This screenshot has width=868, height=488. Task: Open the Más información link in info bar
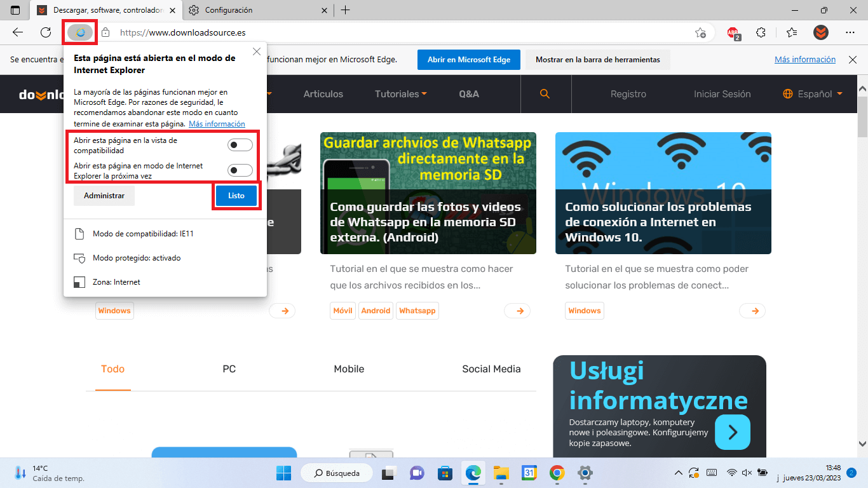pyautogui.click(x=805, y=59)
